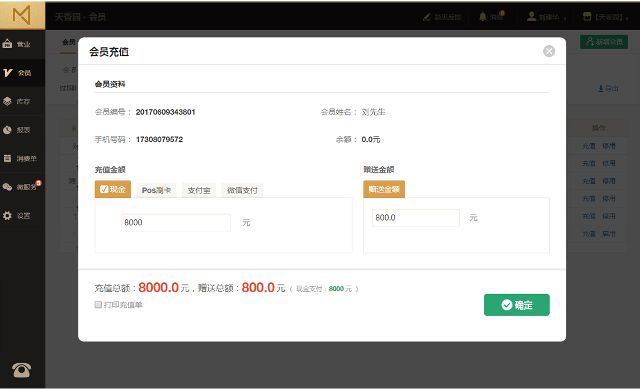640x389 pixels.
Task: Click the orange 赠送金额 tab
Action: coord(384,189)
